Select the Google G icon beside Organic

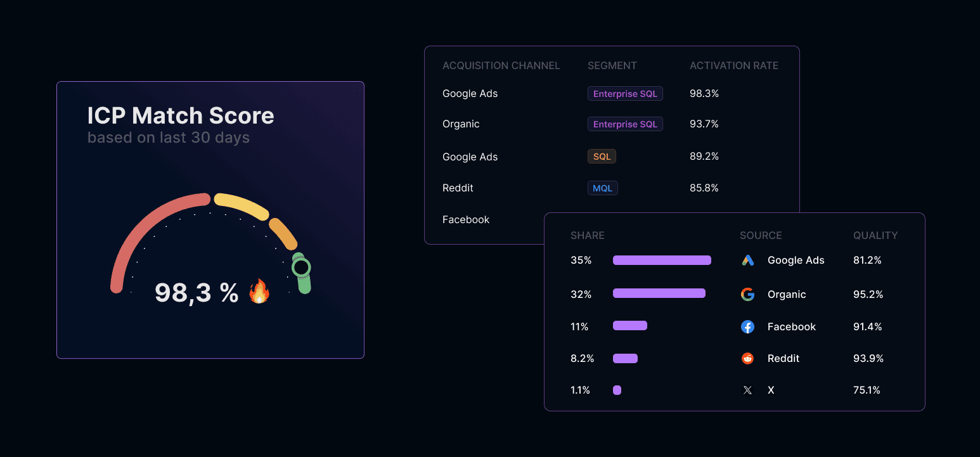(x=748, y=294)
